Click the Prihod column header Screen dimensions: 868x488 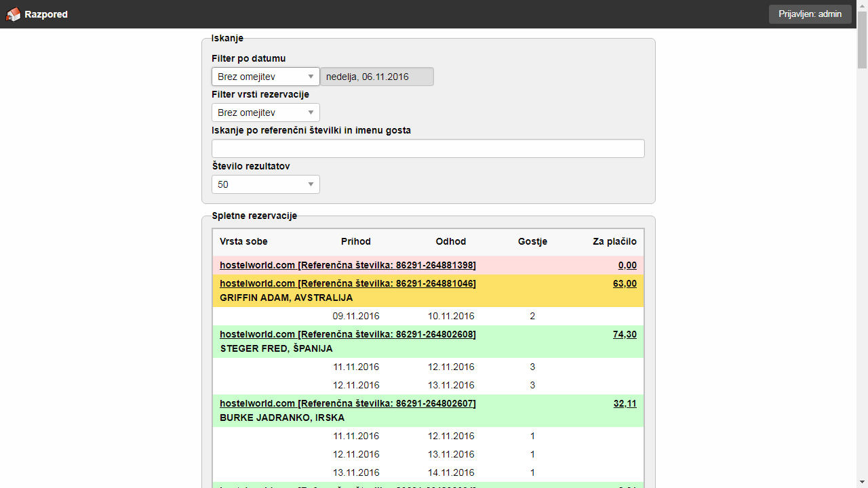pyautogui.click(x=356, y=241)
